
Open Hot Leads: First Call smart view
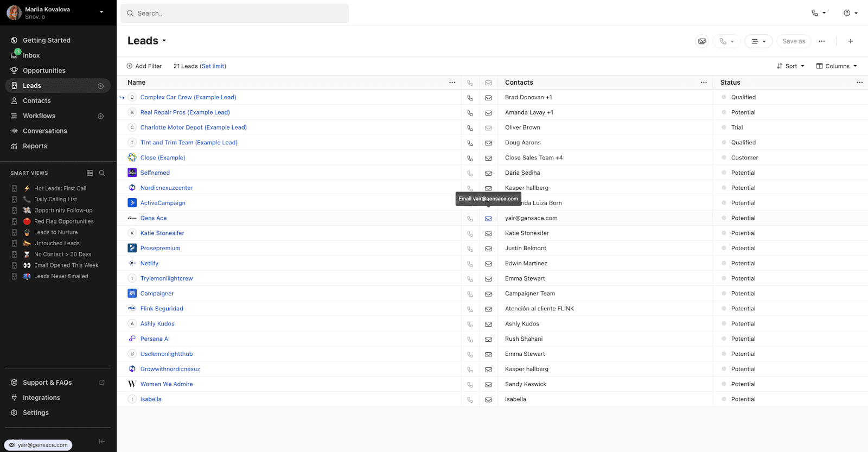[x=60, y=188]
